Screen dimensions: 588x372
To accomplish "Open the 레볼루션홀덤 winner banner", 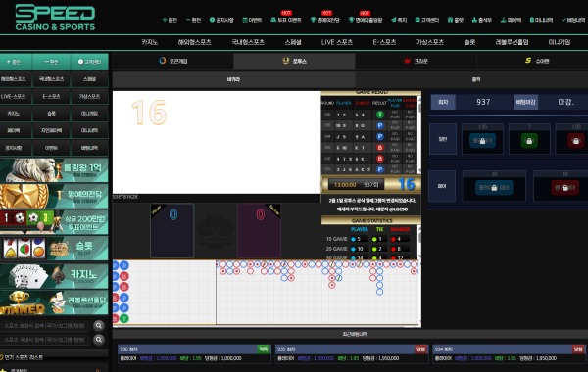I will 54,302.
